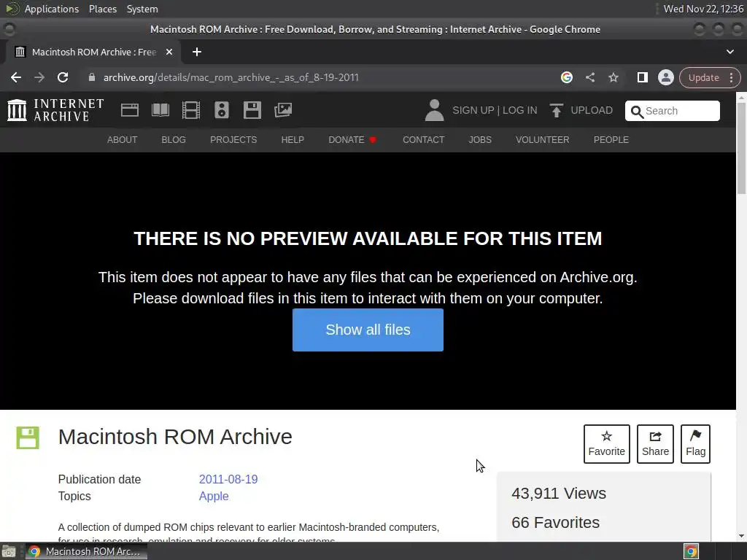Open a new tab with plus icon
The image size is (747, 560).
click(x=197, y=52)
